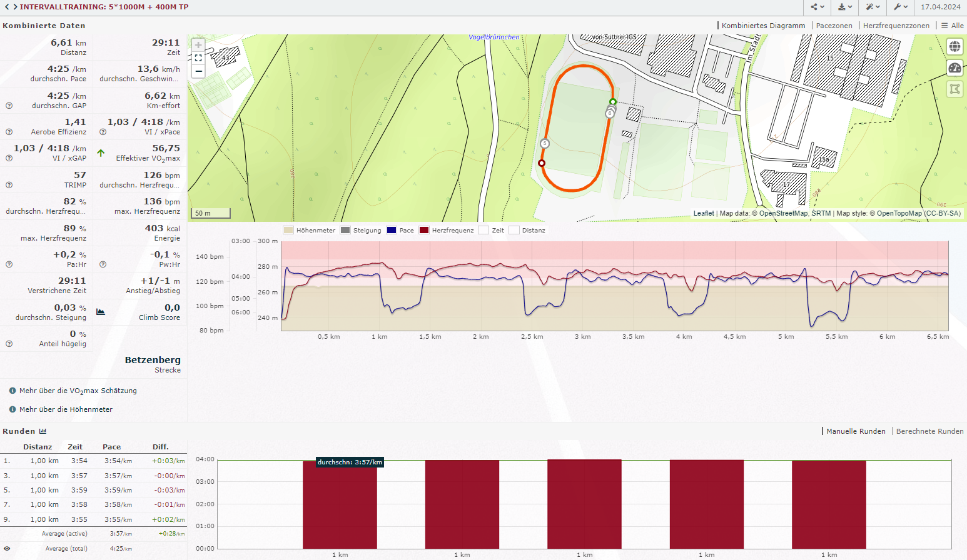
Task: Click help icon next to Aerobe Effizienz
Action: (9, 132)
